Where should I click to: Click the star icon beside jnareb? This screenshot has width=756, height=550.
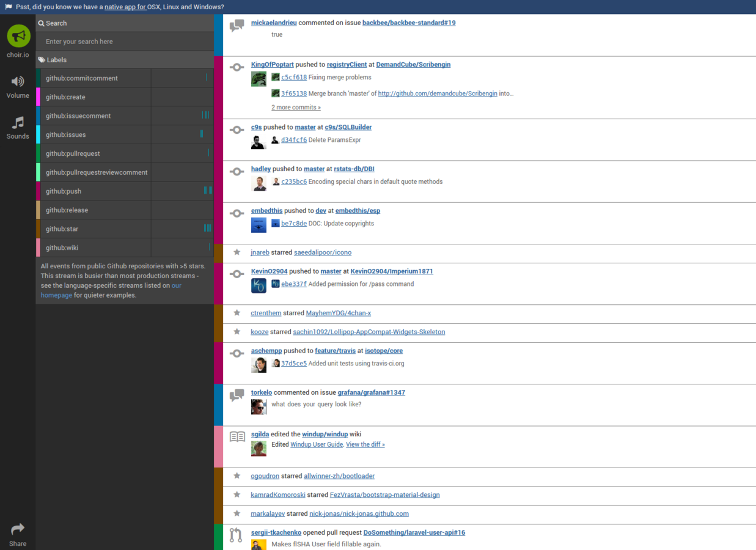[x=237, y=252]
